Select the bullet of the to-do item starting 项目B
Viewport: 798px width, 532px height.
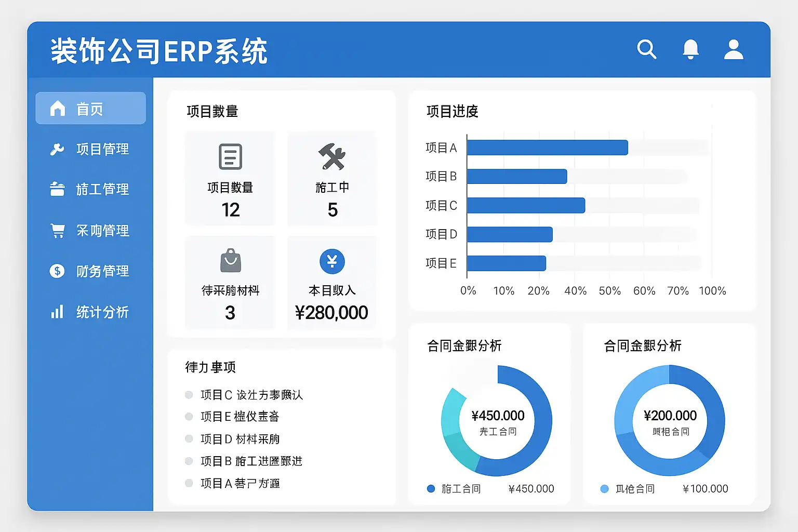(189, 461)
